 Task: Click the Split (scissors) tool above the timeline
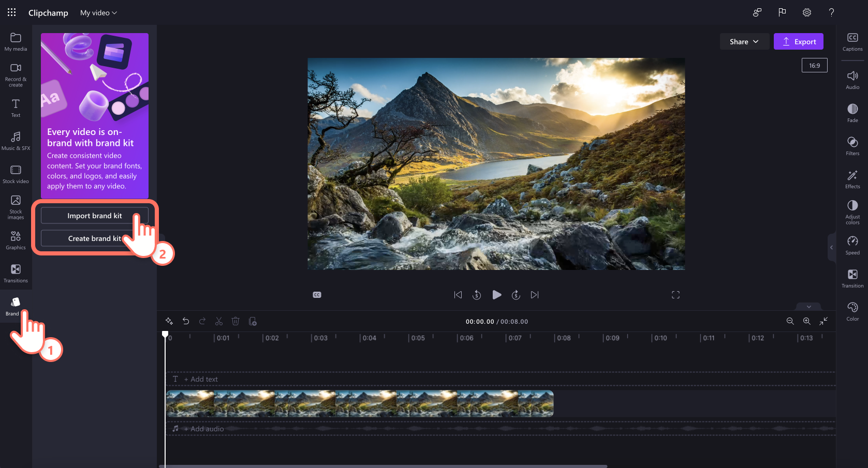coord(219,321)
